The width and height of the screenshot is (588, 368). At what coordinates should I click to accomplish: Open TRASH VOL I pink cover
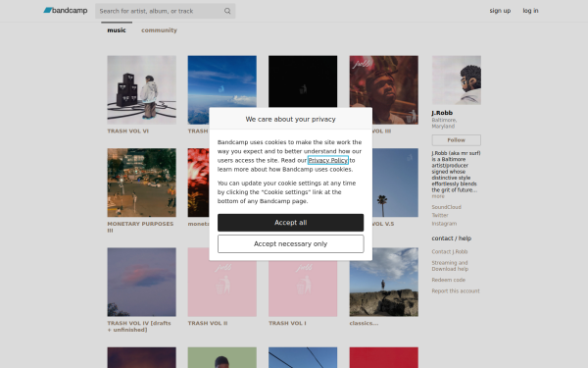[x=303, y=289]
